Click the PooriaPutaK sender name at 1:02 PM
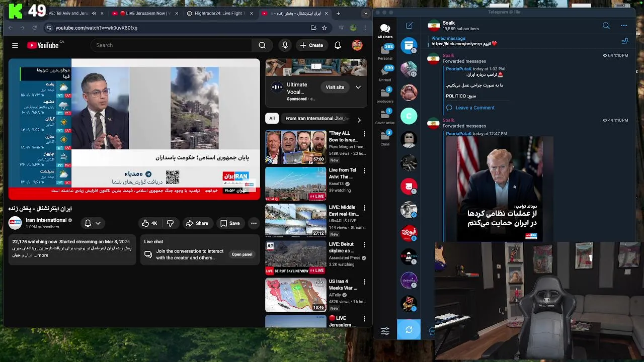The width and height of the screenshot is (644, 362). point(459,69)
